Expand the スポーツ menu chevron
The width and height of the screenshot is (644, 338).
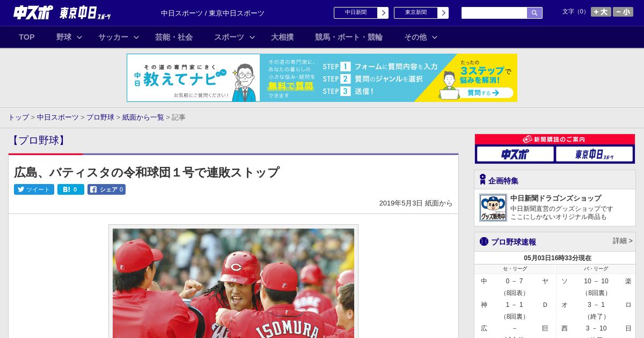tap(252, 37)
